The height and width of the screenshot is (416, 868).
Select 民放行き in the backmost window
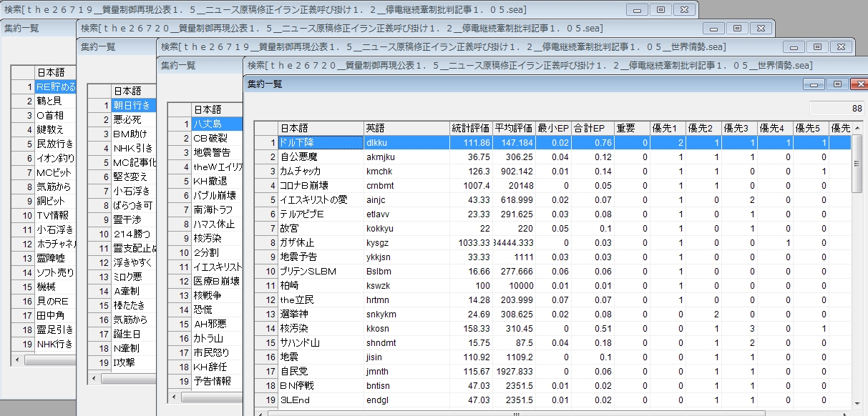point(55,144)
